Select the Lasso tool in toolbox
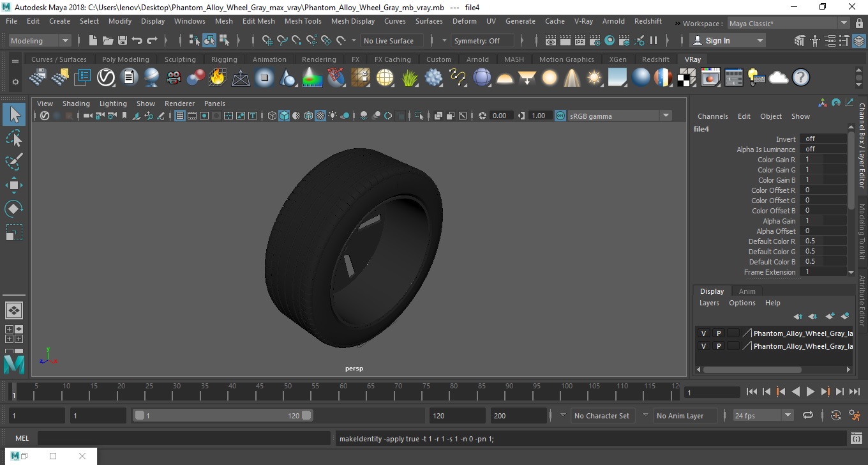 (14, 138)
